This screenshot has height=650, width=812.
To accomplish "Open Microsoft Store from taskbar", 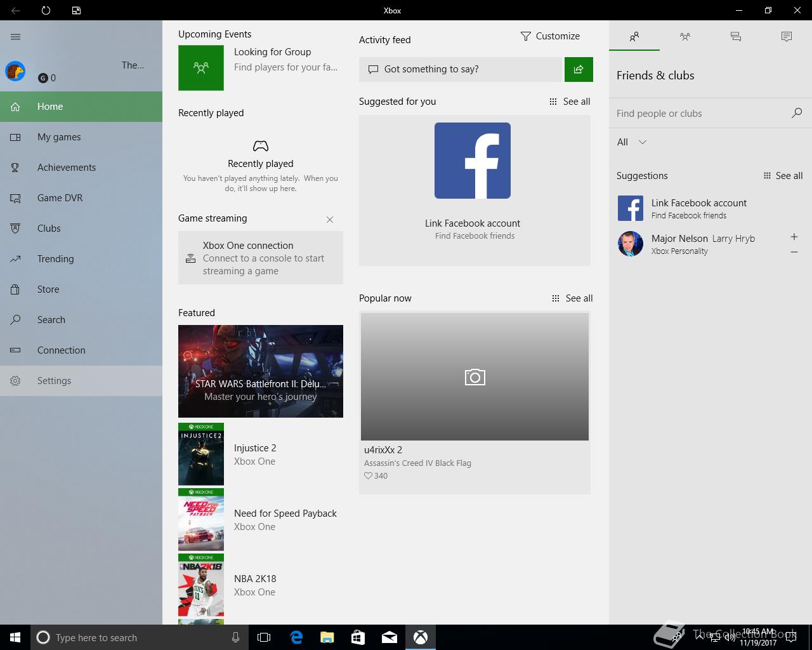I will (358, 637).
